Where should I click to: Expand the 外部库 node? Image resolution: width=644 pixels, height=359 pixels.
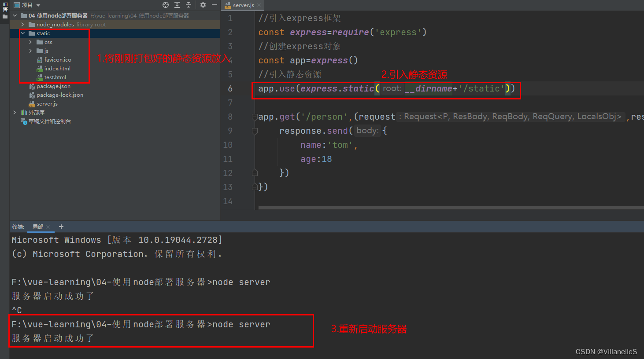point(15,113)
